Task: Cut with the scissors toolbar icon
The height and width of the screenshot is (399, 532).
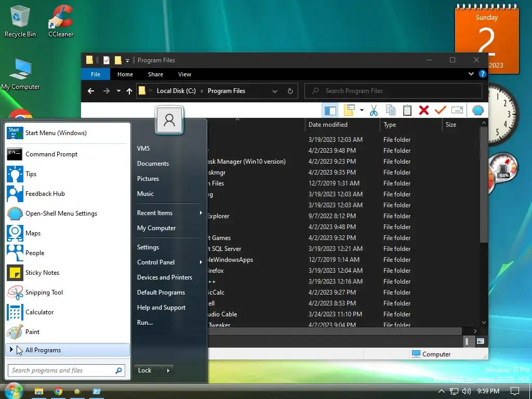Action: coord(374,110)
